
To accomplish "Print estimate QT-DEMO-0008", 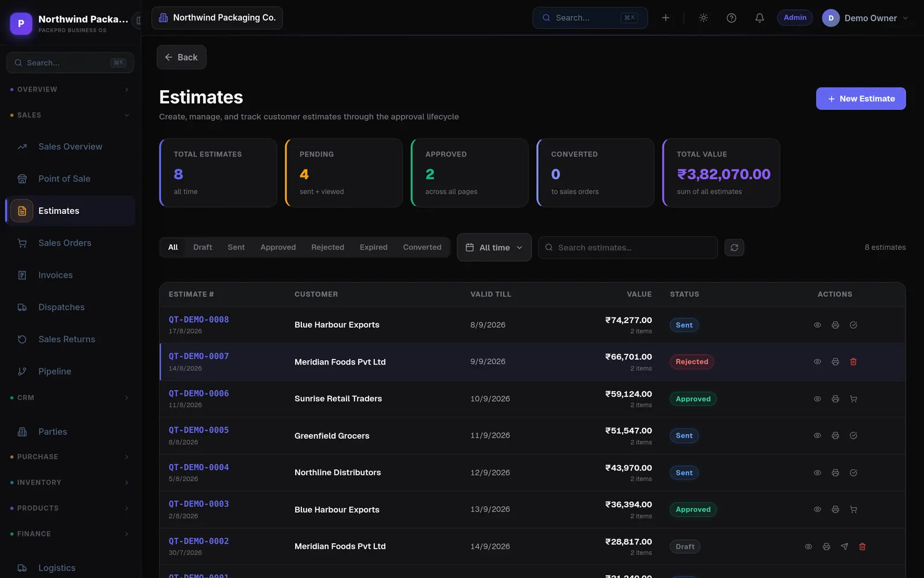I will 835,325.
